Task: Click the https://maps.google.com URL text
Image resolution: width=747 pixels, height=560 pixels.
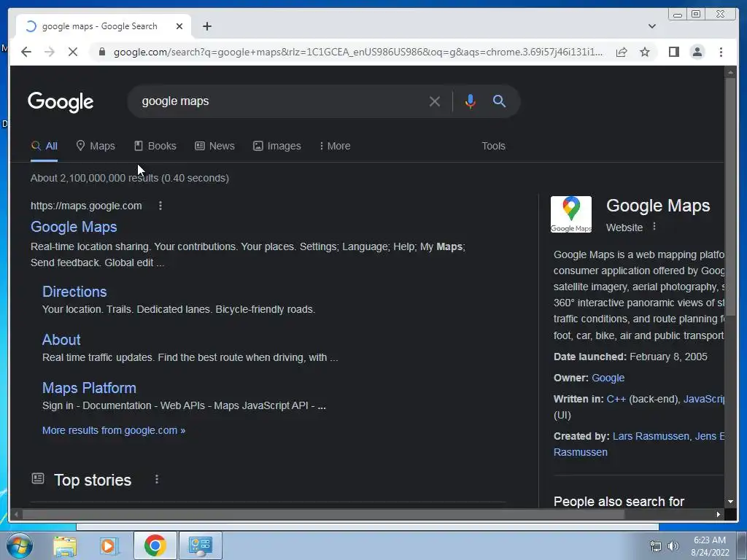Action: [86, 206]
